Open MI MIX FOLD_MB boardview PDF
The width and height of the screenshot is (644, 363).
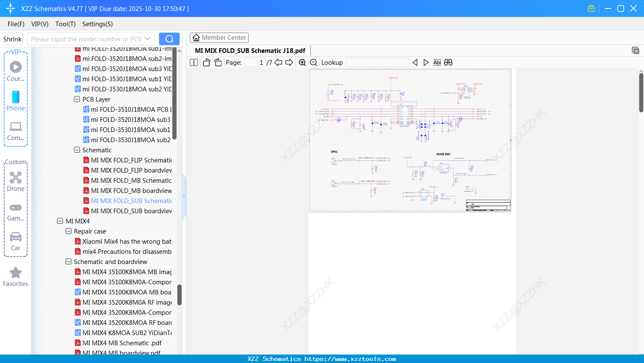(x=128, y=190)
